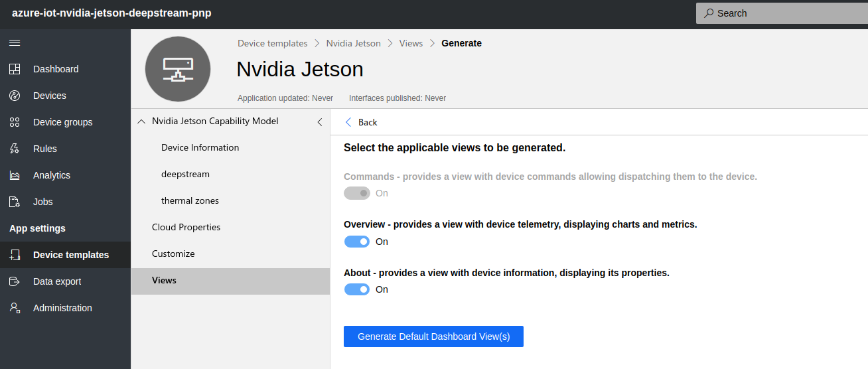Select the Views section

tap(230, 281)
